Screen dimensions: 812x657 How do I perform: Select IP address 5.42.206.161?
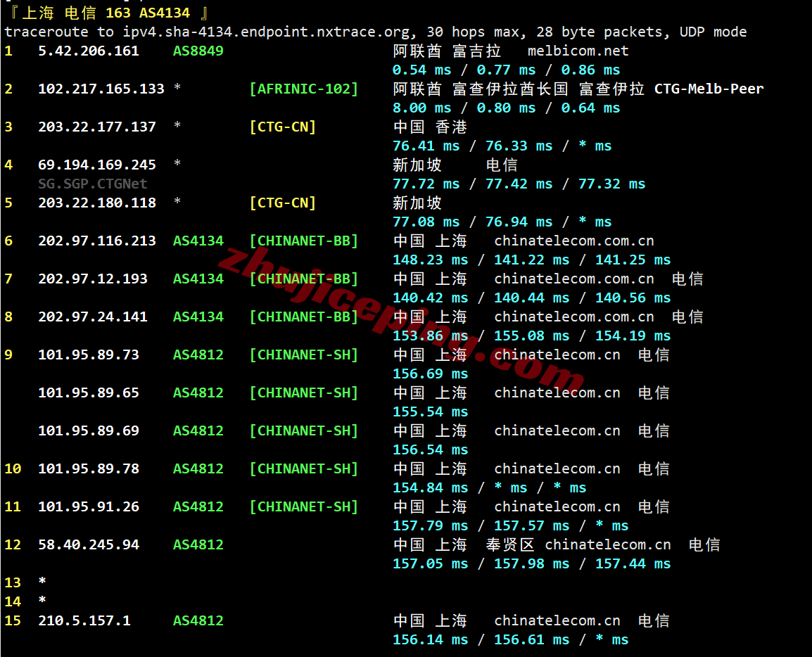(x=89, y=51)
